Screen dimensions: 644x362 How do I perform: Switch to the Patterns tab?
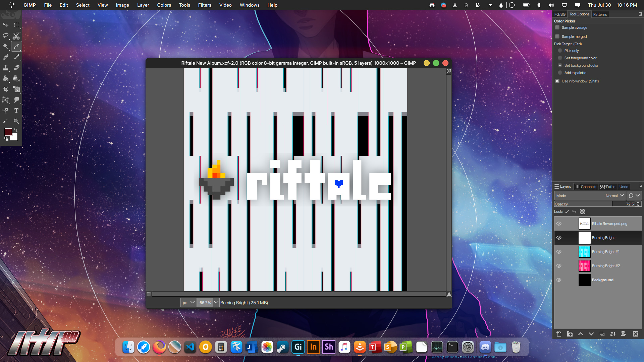tap(600, 14)
